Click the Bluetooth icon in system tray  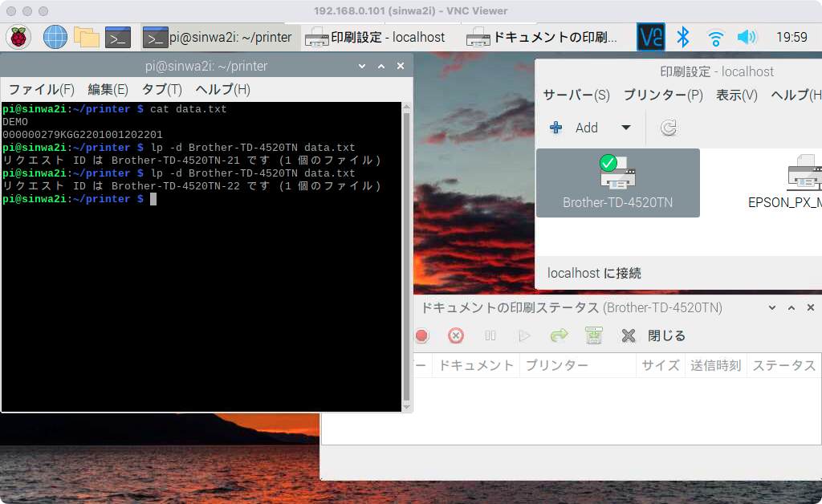[x=683, y=37]
